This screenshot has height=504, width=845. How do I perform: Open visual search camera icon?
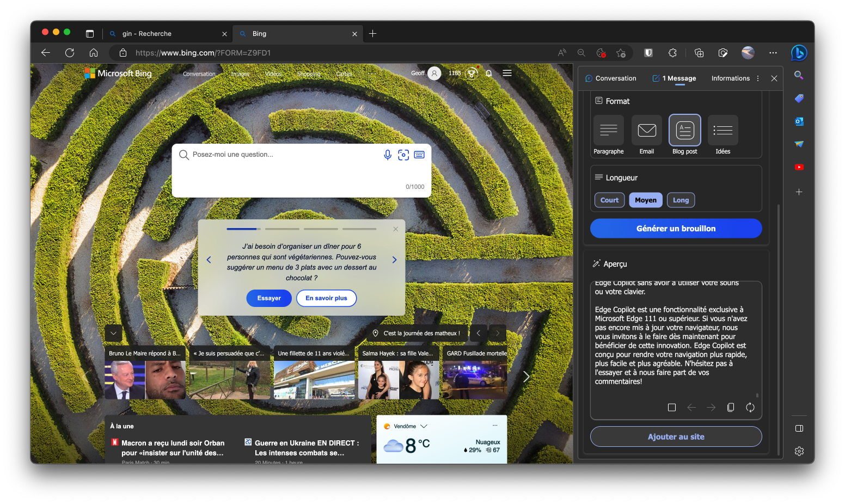coord(403,155)
